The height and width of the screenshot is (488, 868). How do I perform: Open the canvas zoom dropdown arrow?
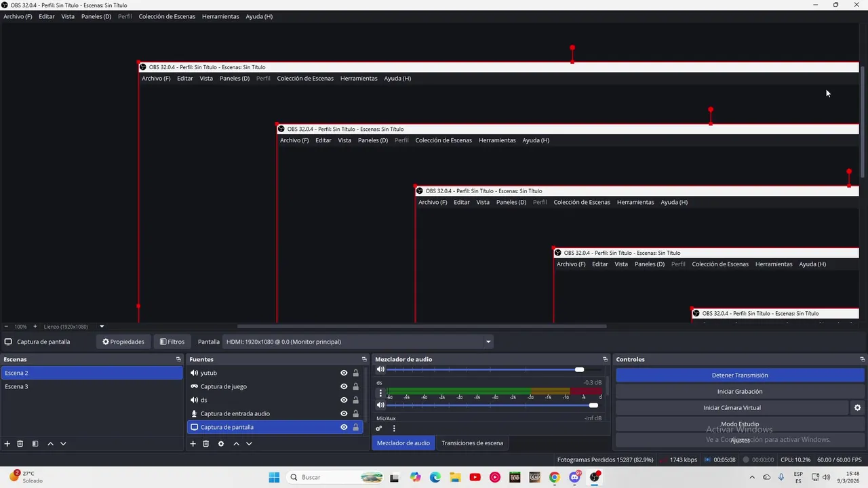tap(102, 327)
